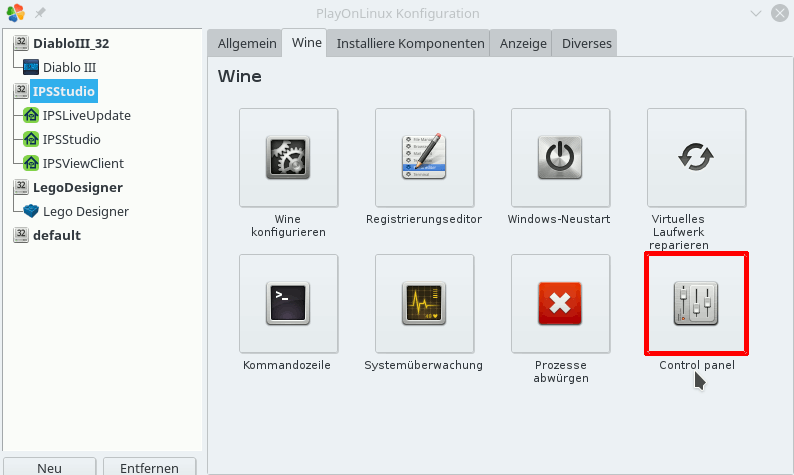
Task: Click the default virtual drive icon
Action: (x=21, y=235)
